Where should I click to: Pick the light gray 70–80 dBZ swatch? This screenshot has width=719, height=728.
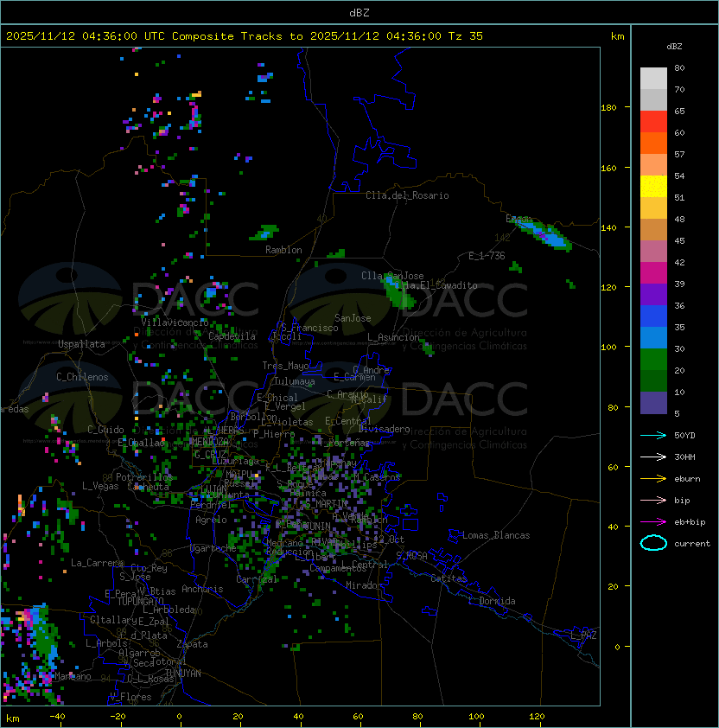[653, 78]
